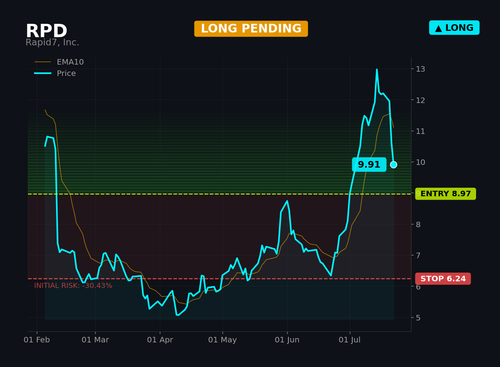The width and height of the screenshot is (500, 367).
Task: Click the 01 Jun axis label
Action: click(x=287, y=340)
